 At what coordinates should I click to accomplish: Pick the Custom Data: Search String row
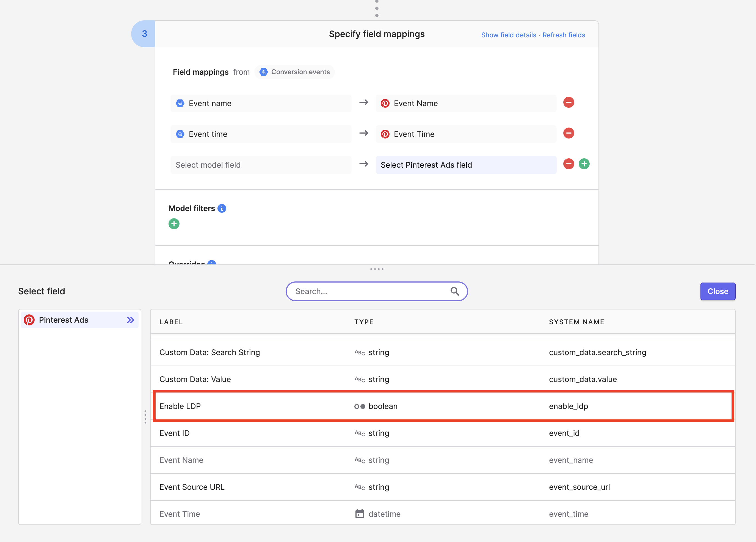442,352
